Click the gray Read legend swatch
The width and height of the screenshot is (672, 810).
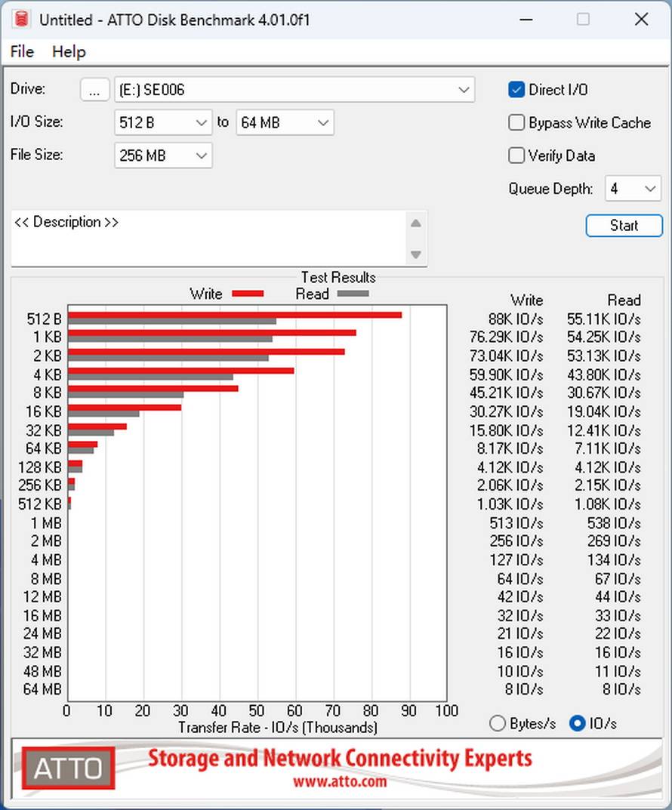pyautogui.click(x=353, y=294)
